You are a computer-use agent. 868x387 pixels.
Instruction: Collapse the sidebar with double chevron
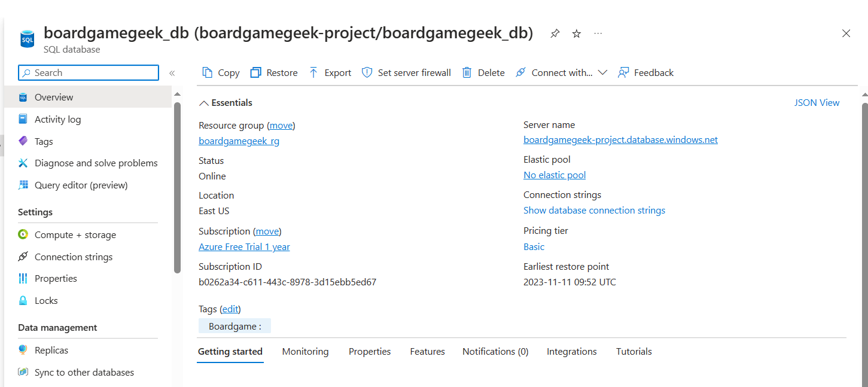(x=172, y=73)
